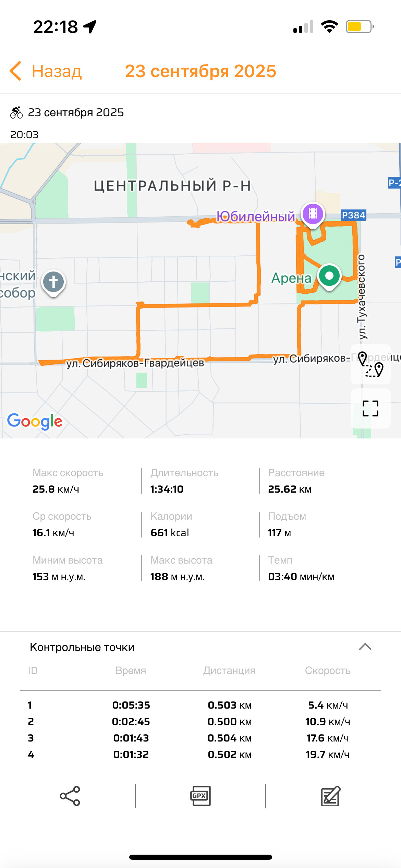401x868 pixels.
Task: Export the ride as GPX
Action: (200, 796)
